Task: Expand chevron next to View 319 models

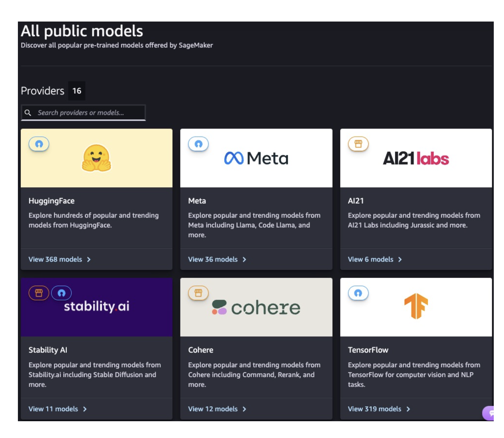Action: [x=408, y=409]
